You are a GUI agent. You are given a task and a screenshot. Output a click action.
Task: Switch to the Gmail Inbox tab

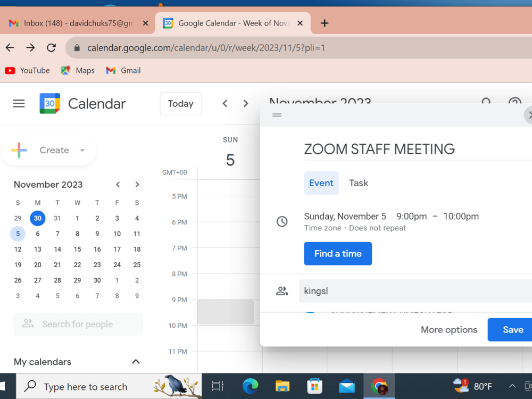coord(77,23)
